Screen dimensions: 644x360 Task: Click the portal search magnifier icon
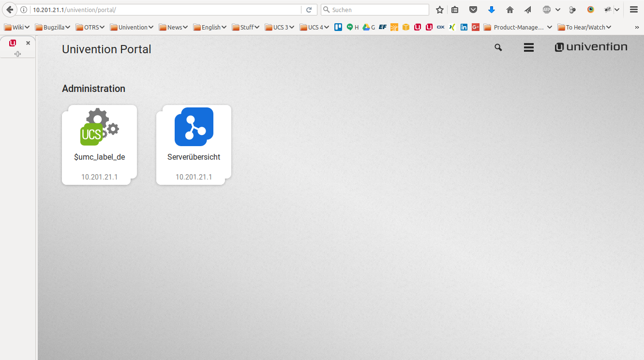click(498, 47)
